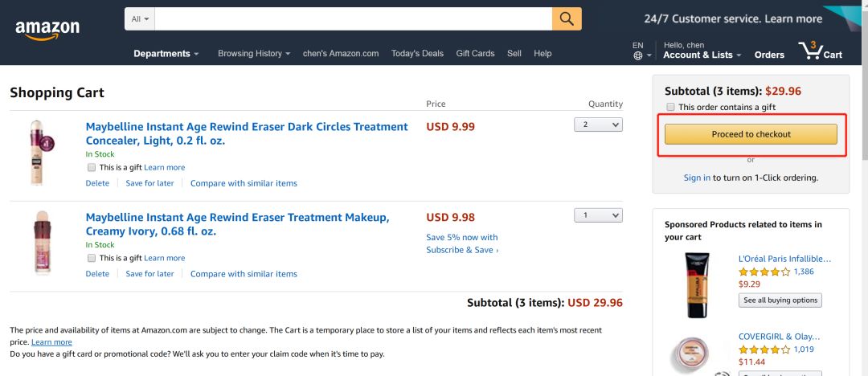The height and width of the screenshot is (376, 868).
Task: Mark the Dark Circles concealer as a gift
Action: point(92,167)
